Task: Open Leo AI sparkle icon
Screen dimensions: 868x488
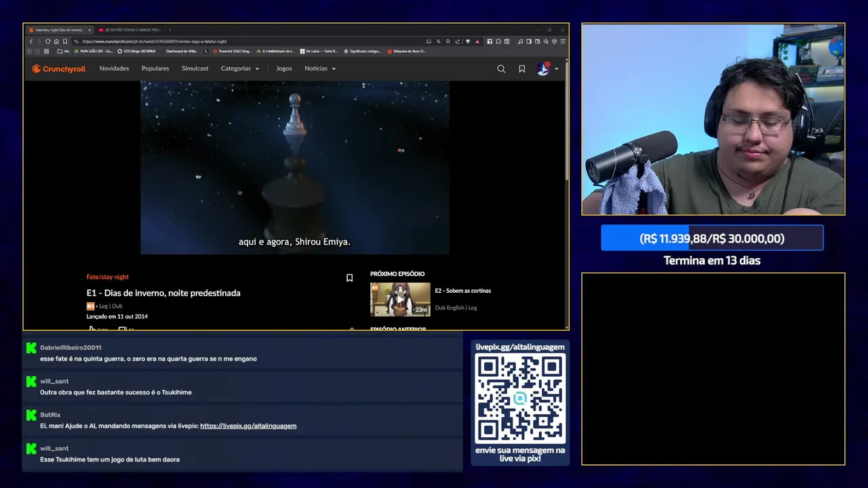Action: (546, 41)
